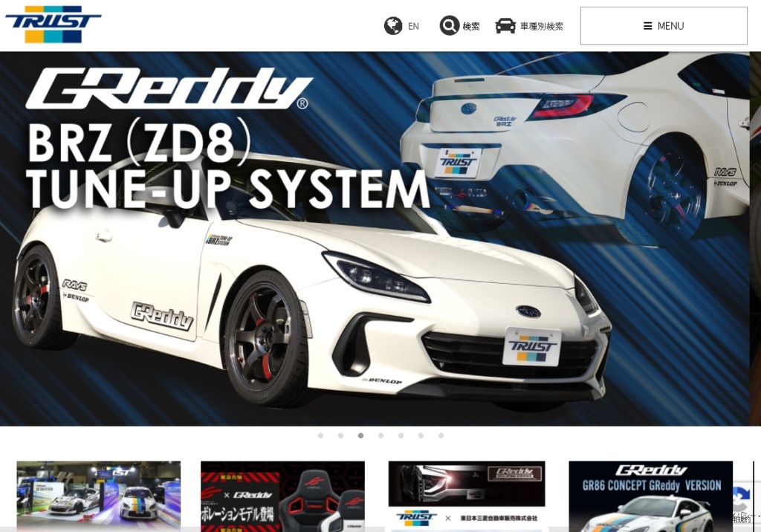761x532 pixels.
Task: Click the globe language icon
Action: (392, 26)
